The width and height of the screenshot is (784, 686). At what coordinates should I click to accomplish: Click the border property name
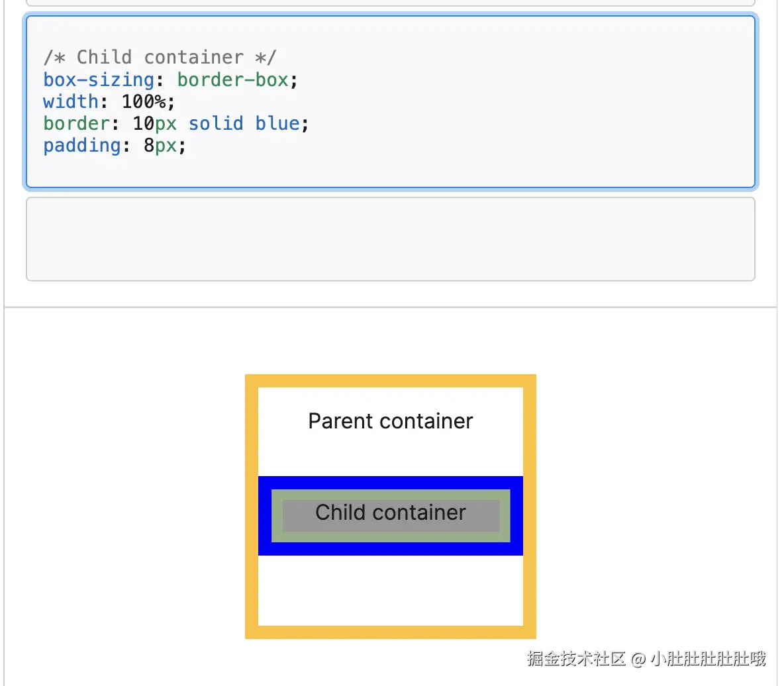(x=76, y=124)
